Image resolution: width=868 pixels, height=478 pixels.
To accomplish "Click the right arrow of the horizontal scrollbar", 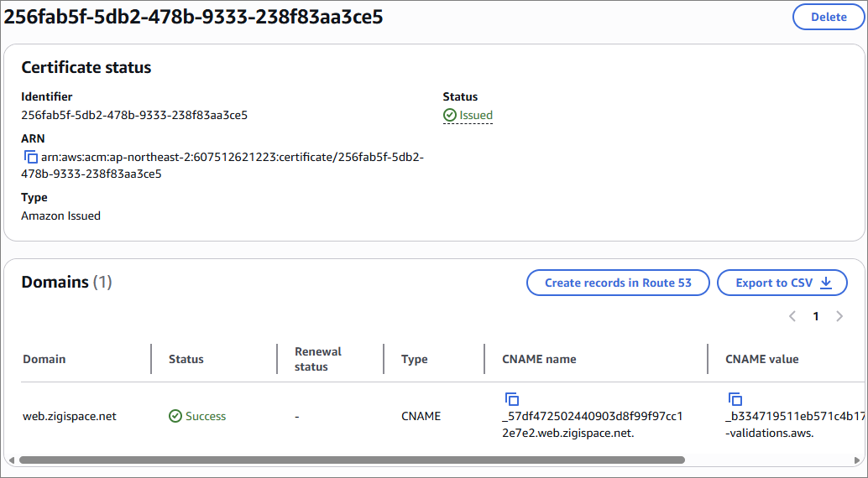I will pos(857,460).
